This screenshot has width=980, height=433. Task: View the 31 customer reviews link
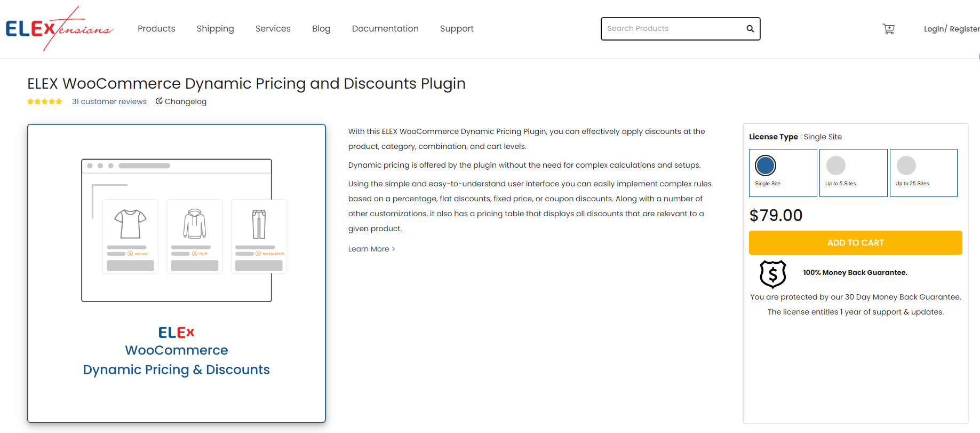tap(109, 101)
